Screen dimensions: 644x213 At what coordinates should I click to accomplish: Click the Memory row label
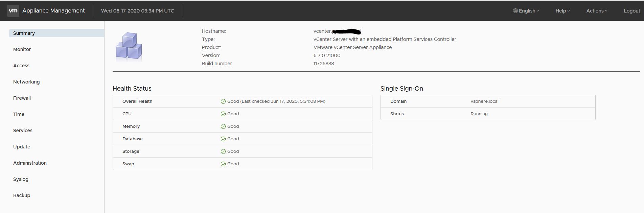pos(131,126)
